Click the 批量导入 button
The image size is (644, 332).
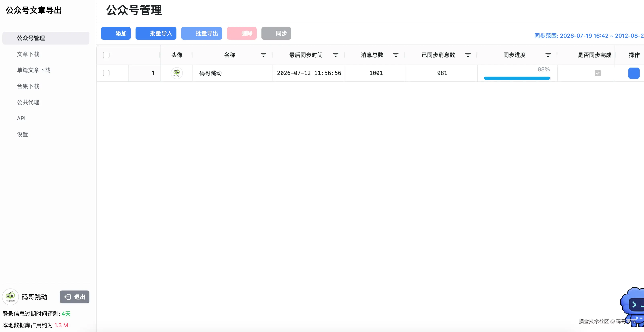[156, 33]
